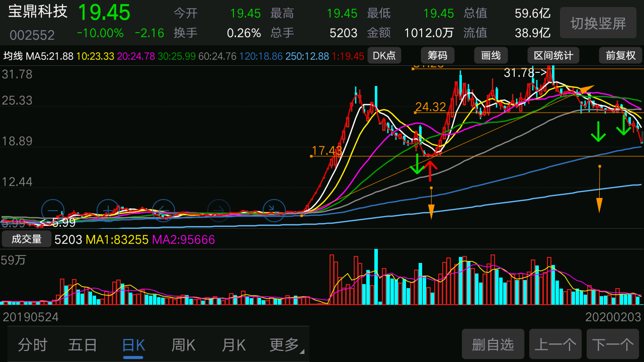
Task: Open 区间统计 range statistics
Action: click(x=553, y=55)
